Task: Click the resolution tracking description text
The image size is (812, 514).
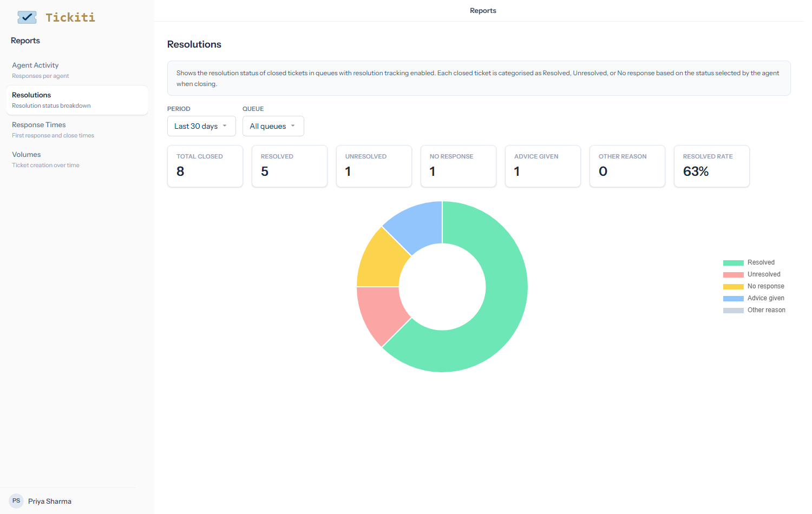Action: coord(478,78)
